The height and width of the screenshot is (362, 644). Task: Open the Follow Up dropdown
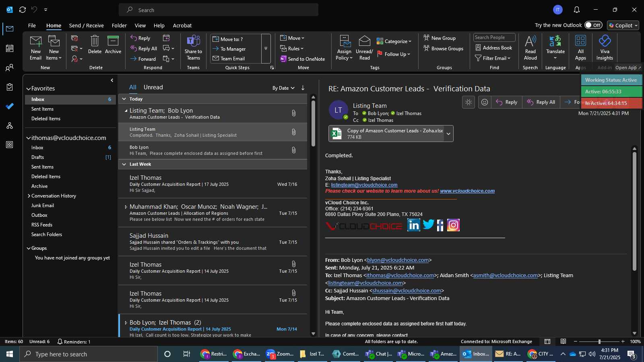(x=394, y=54)
